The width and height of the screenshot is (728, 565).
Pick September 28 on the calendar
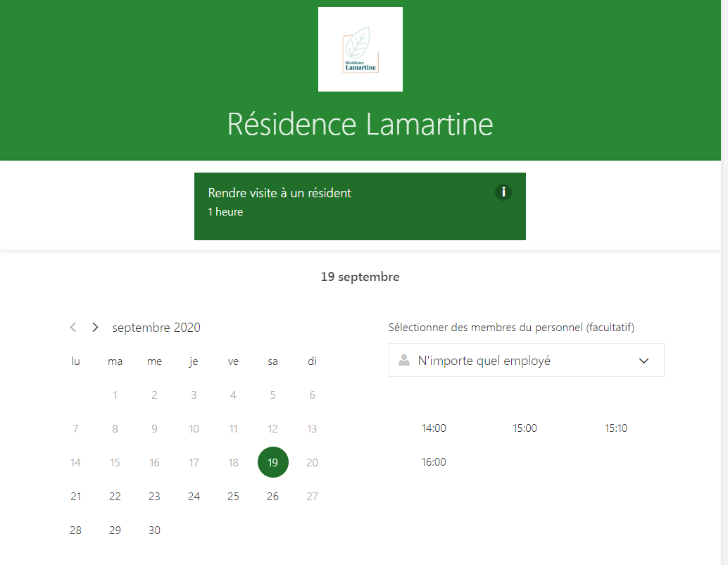[x=75, y=530]
